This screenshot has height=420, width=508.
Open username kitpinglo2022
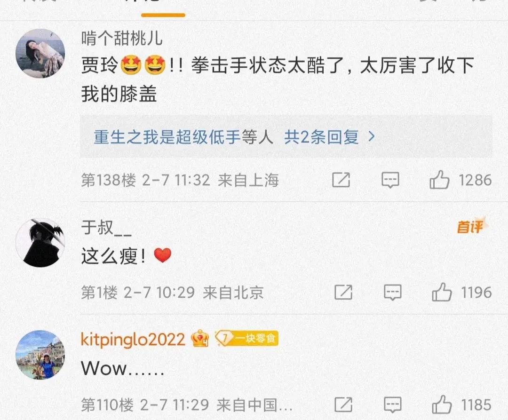[133, 340]
